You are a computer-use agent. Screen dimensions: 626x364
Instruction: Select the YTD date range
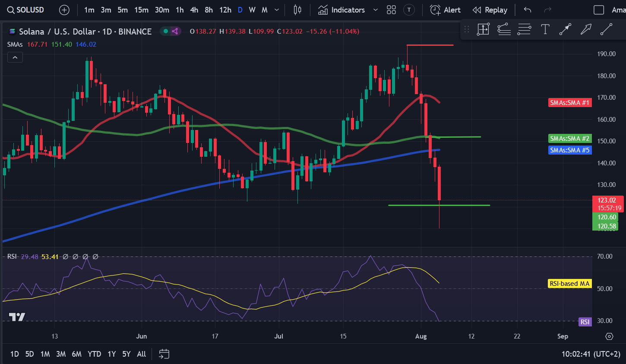point(94,354)
